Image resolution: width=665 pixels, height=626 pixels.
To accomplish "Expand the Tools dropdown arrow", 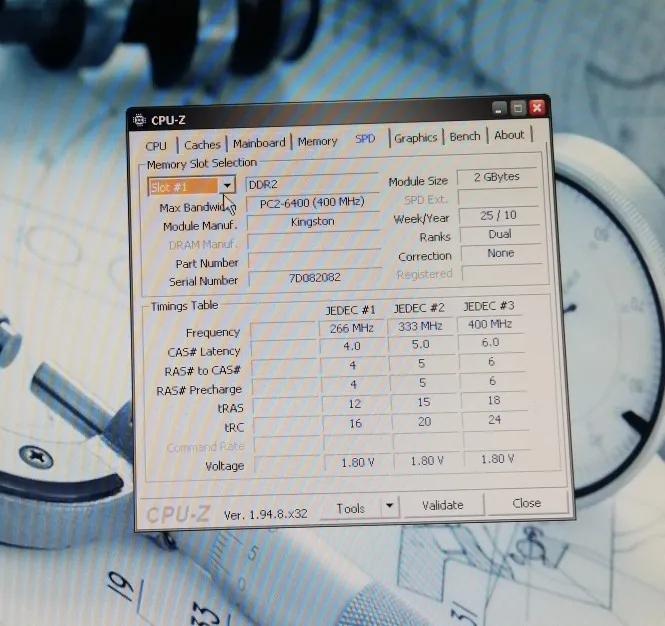I will (x=390, y=506).
